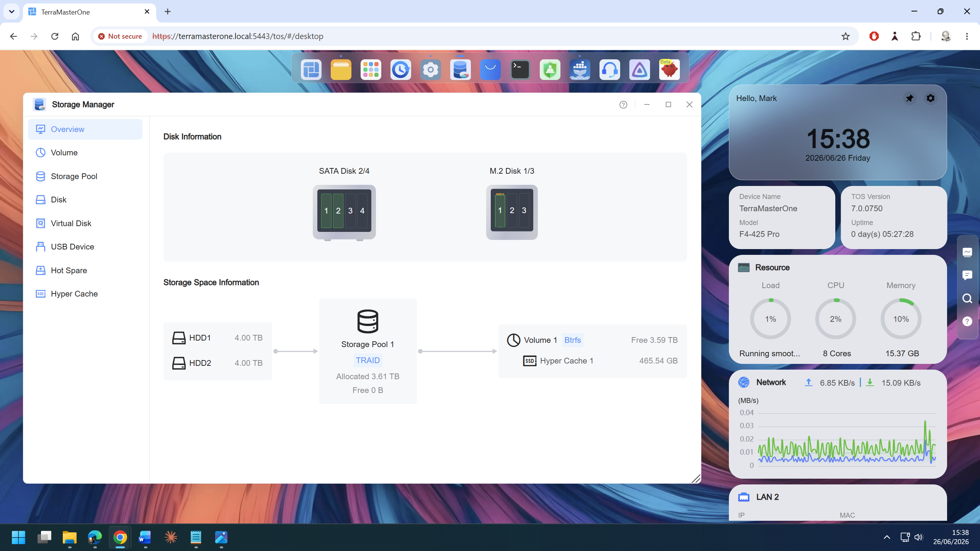The image size is (980, 551).
Task: Click the Load 1% gauge
Action: (771, 319)
